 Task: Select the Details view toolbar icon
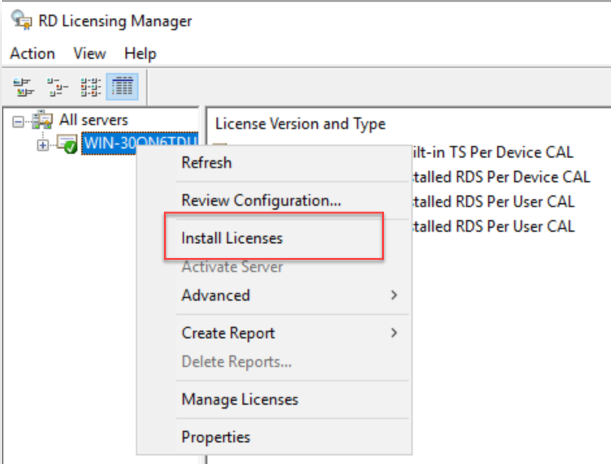point(122,86)
